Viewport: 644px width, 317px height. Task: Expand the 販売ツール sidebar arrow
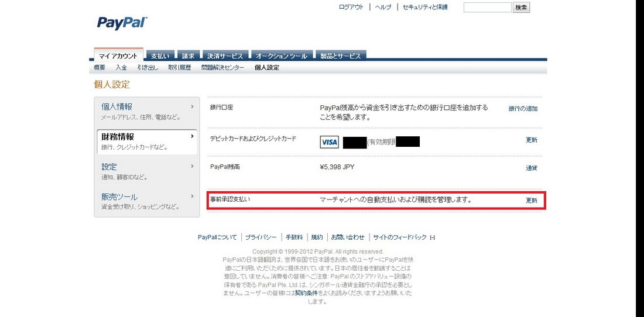192,197
